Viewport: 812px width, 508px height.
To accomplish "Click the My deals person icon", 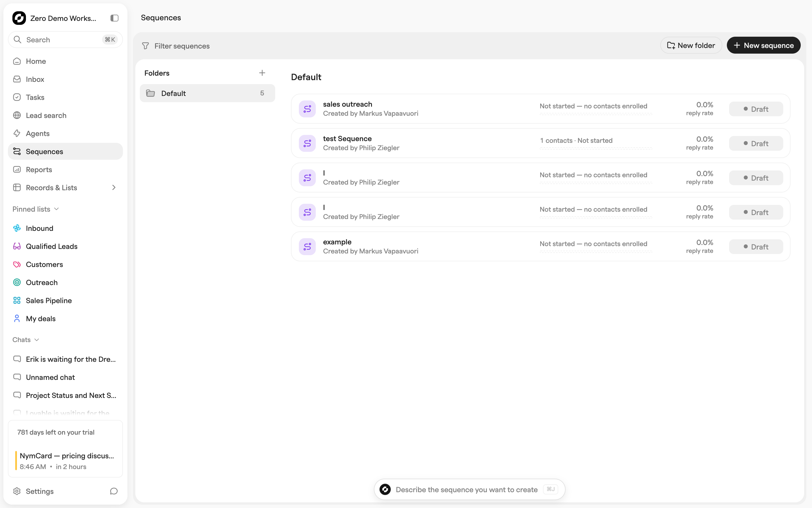I will (17, 319).
